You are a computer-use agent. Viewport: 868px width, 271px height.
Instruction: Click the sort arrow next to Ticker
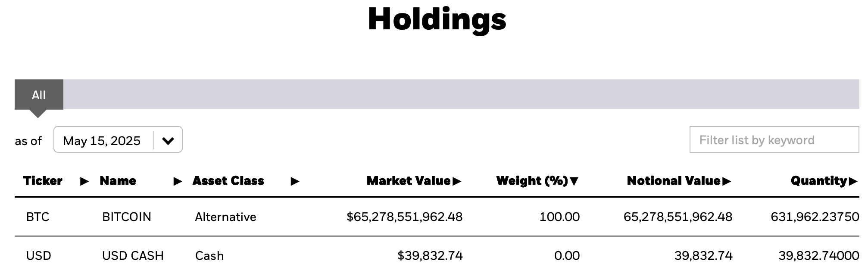[x=83, y=182]
